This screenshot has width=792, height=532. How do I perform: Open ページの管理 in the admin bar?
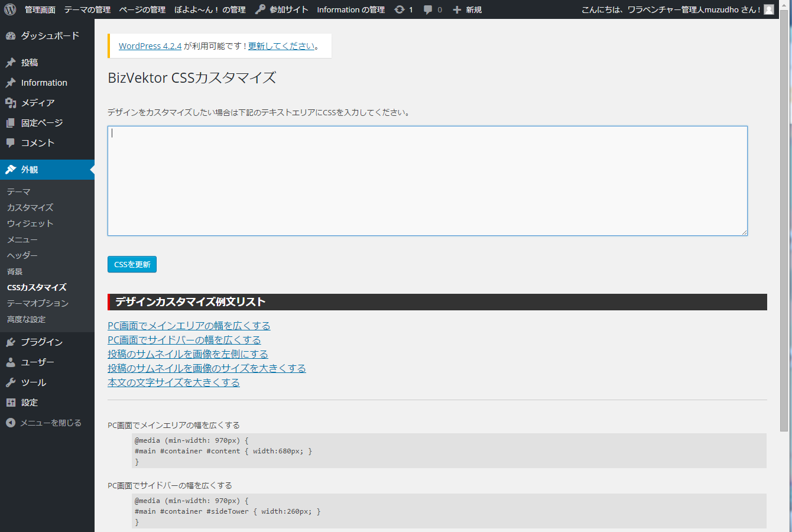point(142,9)
